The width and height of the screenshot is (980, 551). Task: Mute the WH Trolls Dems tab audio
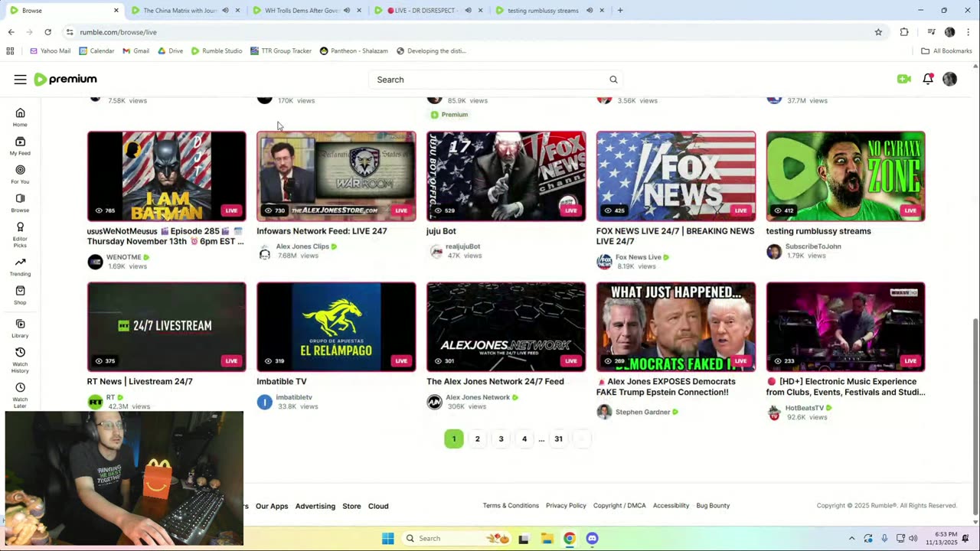coord(347,11)
